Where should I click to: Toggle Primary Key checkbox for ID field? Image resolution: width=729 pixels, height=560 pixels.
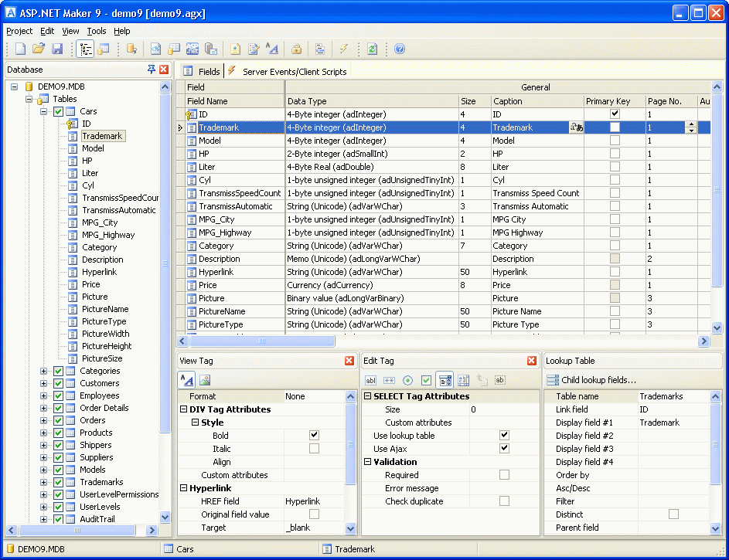615,114
